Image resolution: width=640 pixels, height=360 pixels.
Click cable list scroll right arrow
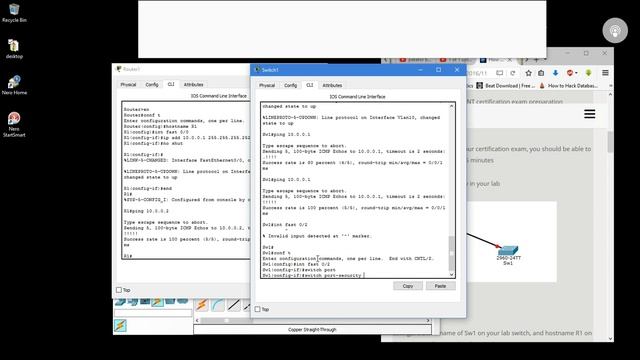pyautogui.click(x=428, y=321)
